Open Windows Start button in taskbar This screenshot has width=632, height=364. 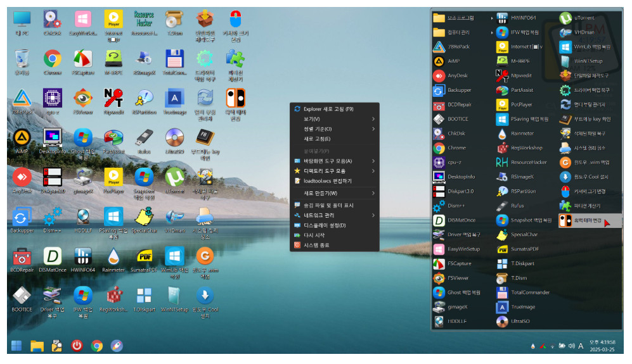[16, 346]
